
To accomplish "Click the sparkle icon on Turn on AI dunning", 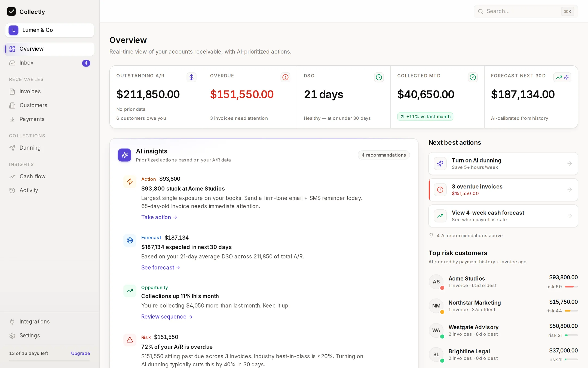I will (440, 164).
